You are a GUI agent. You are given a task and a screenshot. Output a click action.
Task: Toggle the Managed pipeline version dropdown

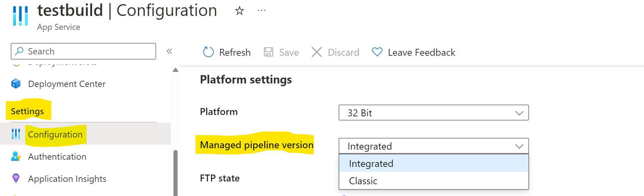click(433, 146)
